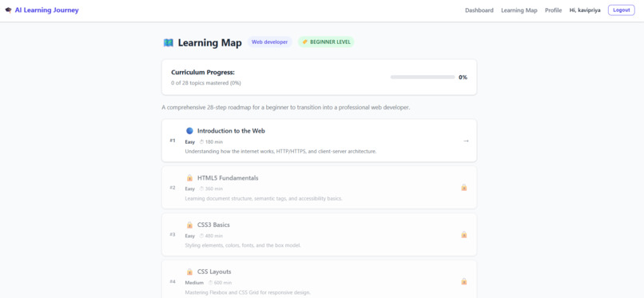Viewport: 644px width, 298px height.
Task: Click the lock icon before CSS Layouts title
Action: click(x=189, y=272)
